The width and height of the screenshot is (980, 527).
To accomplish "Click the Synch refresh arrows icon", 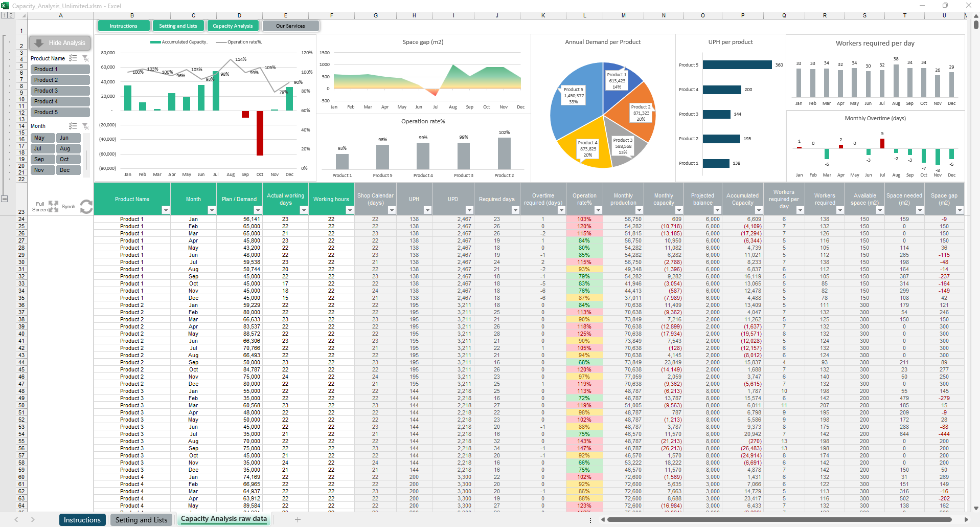I will point(86,207).
